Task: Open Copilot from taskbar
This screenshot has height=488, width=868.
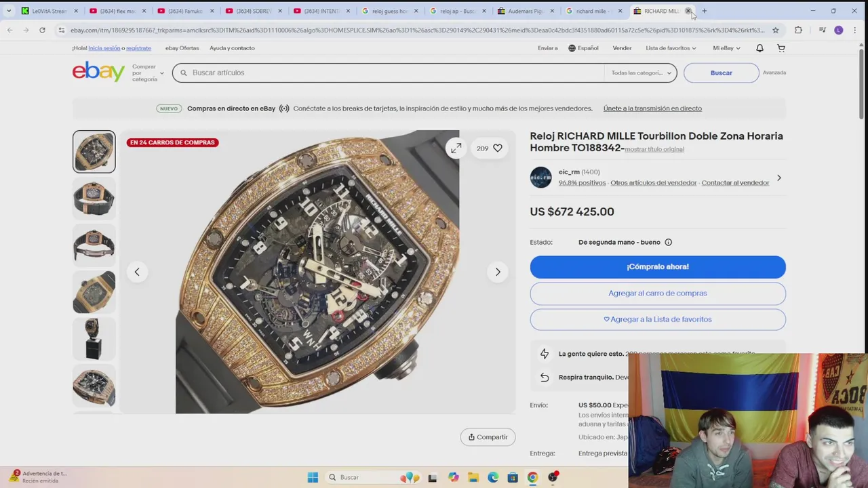Action: [454, 477]
